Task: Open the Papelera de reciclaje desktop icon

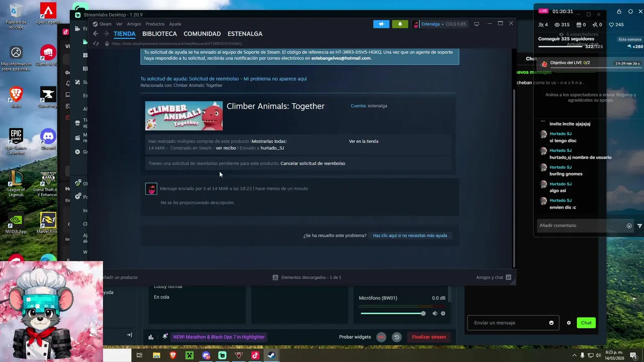Action: [x=16, y=17]
